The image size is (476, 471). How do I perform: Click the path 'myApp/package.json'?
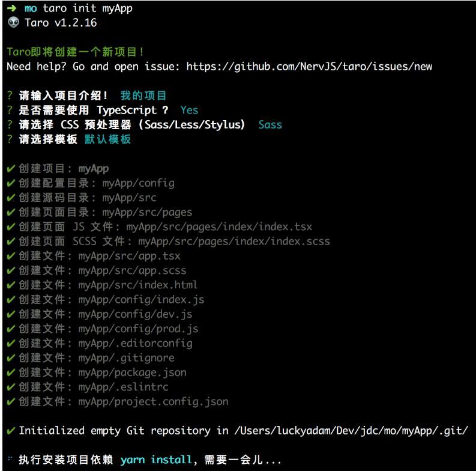[x=133, y=373]
